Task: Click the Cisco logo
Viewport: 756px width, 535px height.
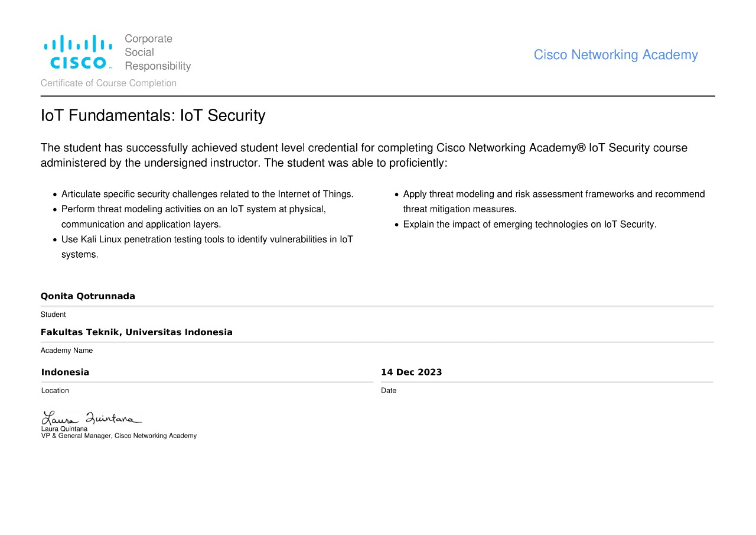Action: pos(77,51)
